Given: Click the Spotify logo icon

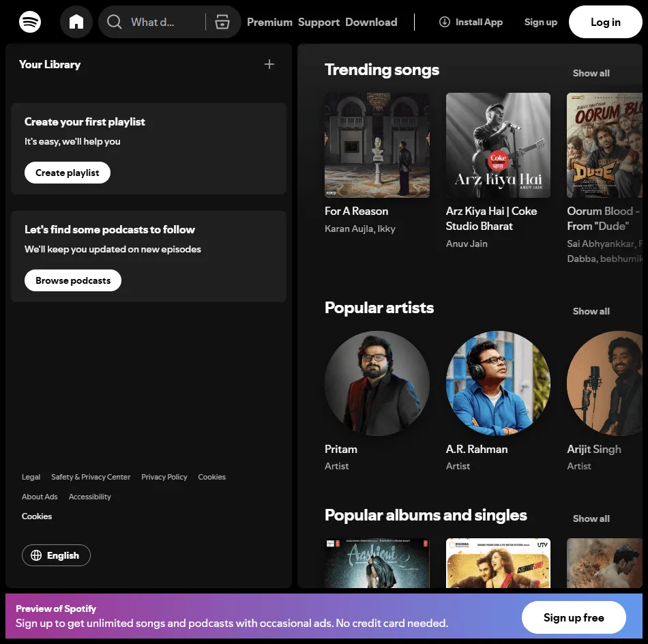Looking at the screenshot, I should pos(30,22).
